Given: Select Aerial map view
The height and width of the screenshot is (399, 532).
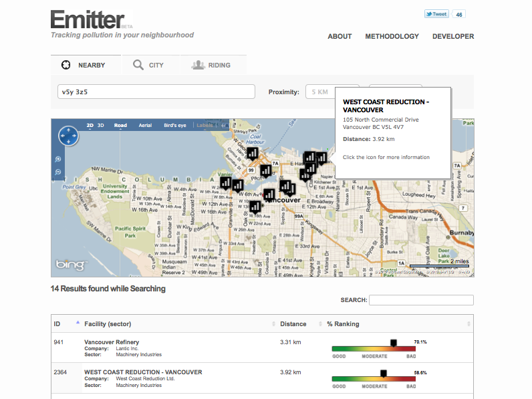Looking at the screenshot, I should click(145, 125).
